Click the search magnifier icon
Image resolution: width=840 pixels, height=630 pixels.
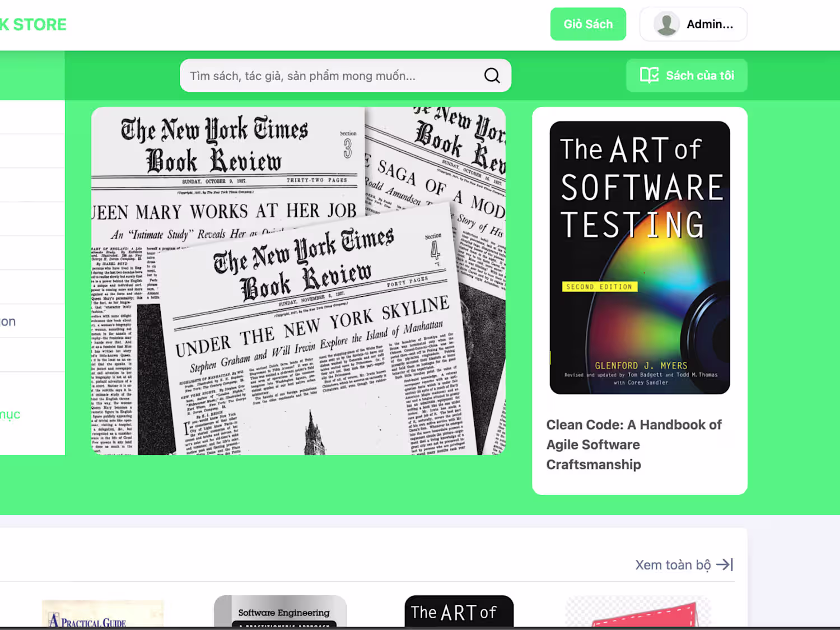coord(492,76)
